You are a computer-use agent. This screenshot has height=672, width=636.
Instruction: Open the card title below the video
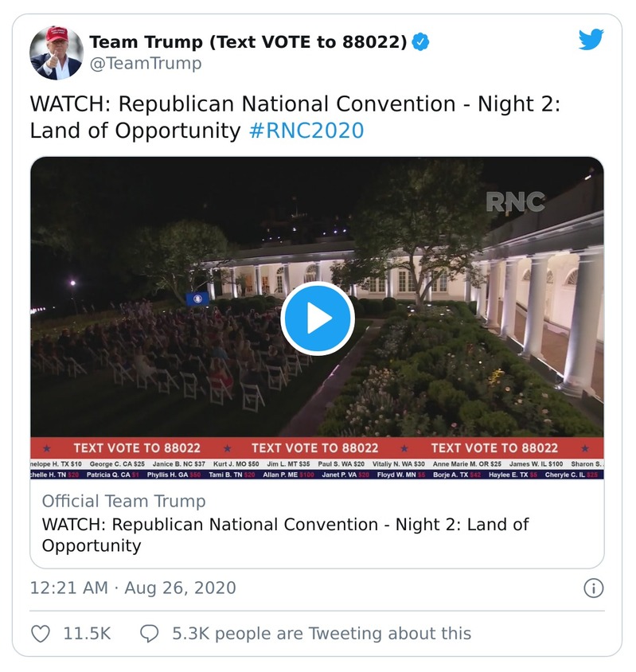tap(285, 535)
